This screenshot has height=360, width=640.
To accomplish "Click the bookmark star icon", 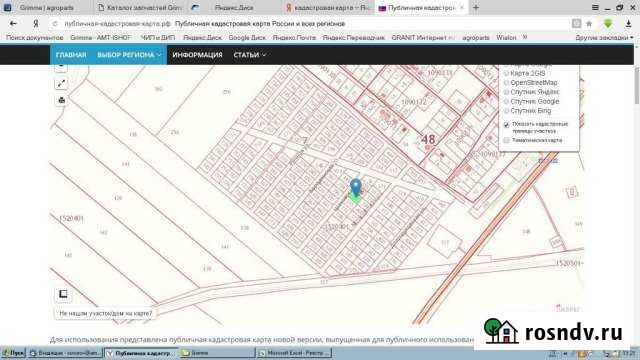I will pyautogui.click(x=589, y=24).
